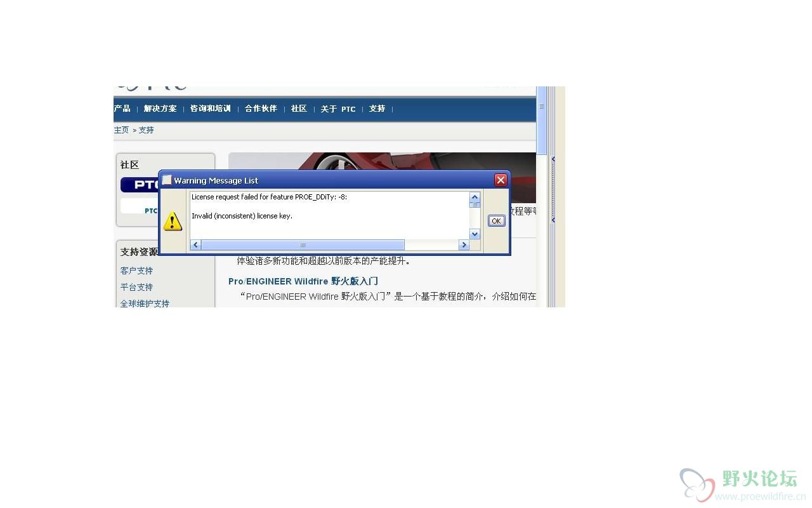Open the 支持 menu item in navigation bar
Screen dimensions: 812x508
[377, 109]
